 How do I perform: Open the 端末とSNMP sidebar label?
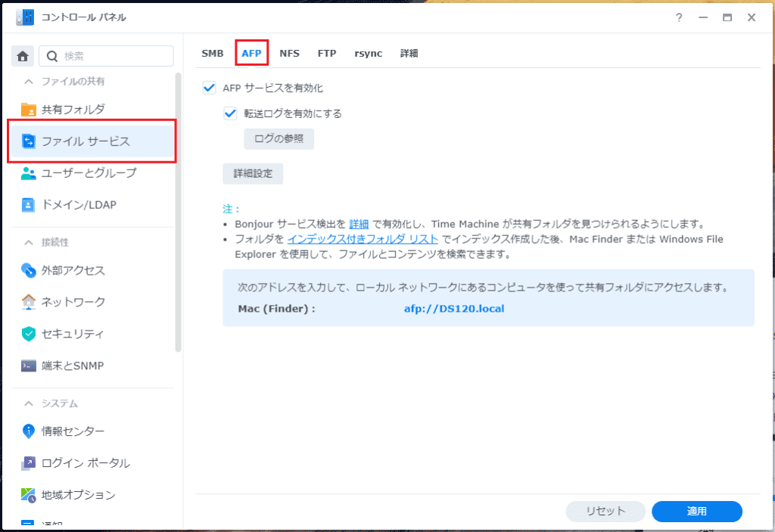[73, 366]
